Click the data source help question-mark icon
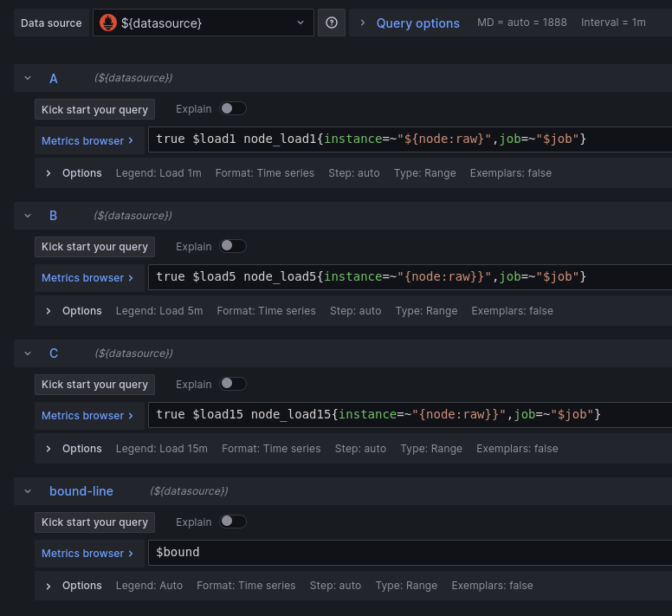672x616 pixels. (332, 23)
